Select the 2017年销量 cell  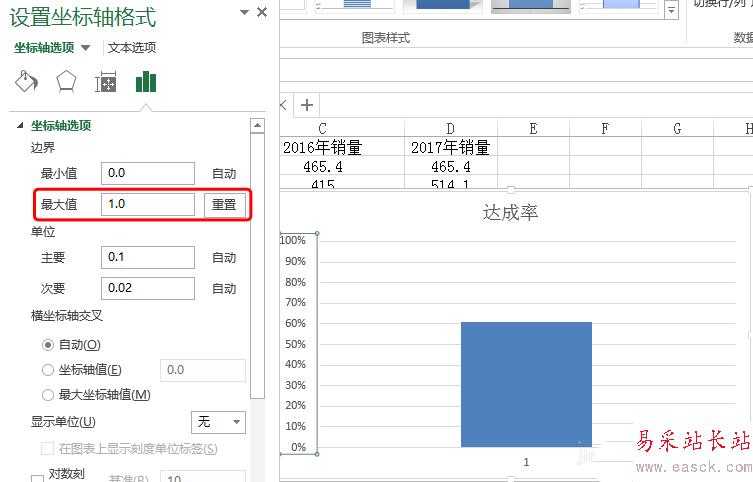tap(451, 147)
